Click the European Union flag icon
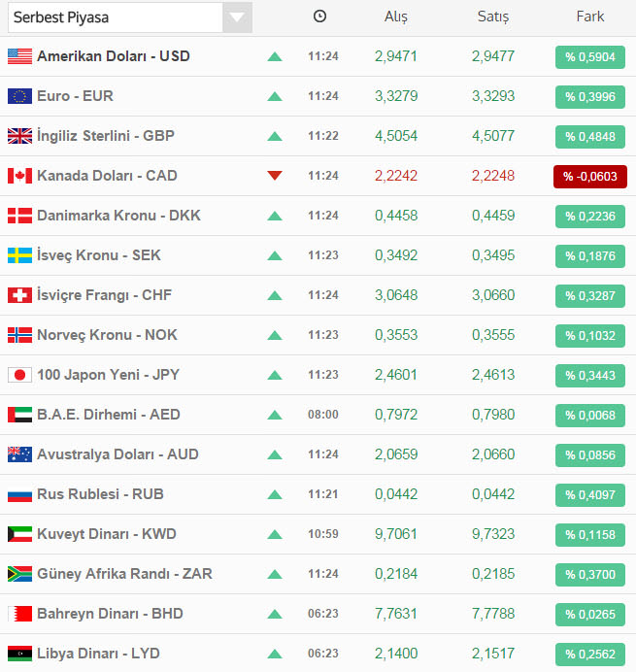 click(19, 96)
